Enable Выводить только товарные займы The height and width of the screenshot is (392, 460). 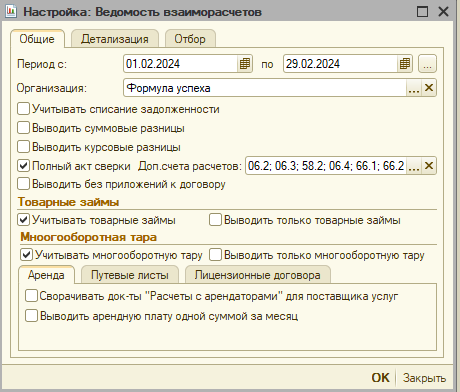[x=215, y=220]
